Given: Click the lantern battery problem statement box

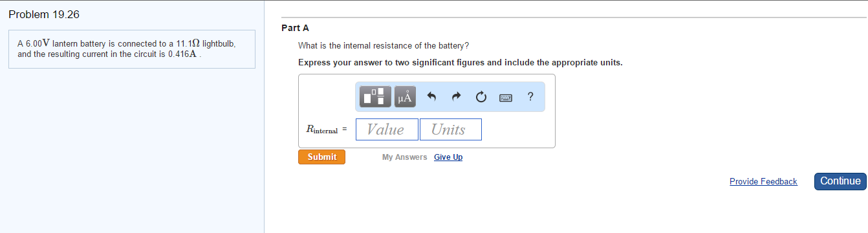Looking at the screenshot, I should 132,50.
